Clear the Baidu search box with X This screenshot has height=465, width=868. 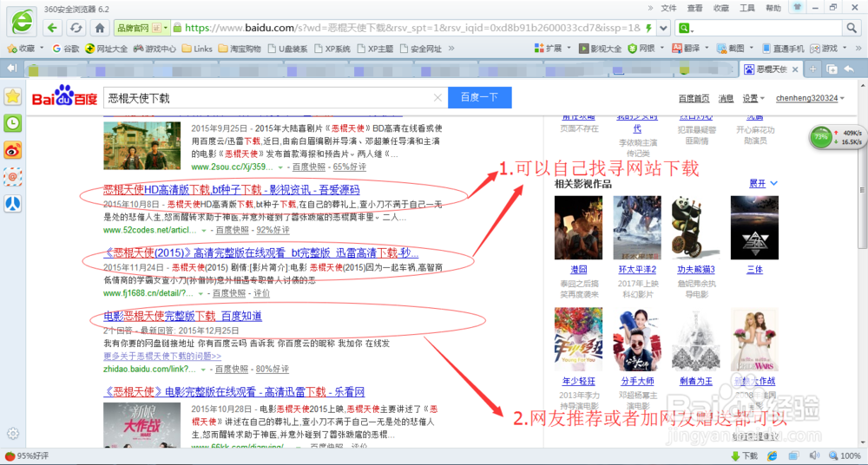[x=437, y=98]
